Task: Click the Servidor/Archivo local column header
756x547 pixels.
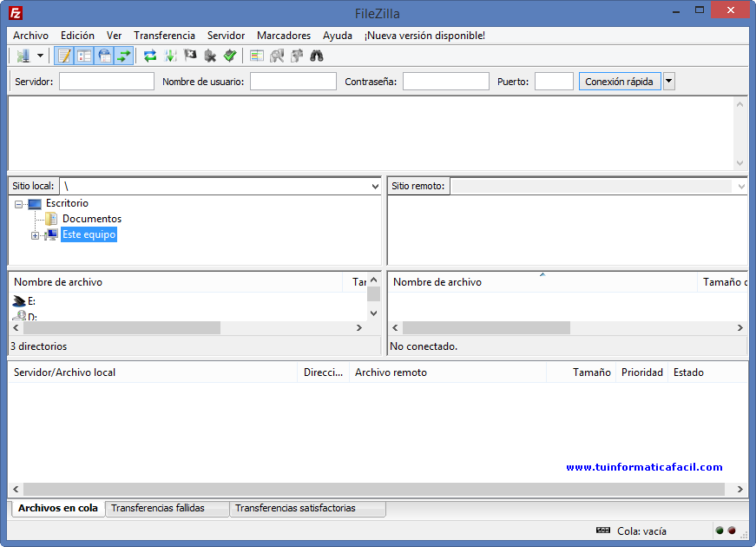Action: pos(153,372)
